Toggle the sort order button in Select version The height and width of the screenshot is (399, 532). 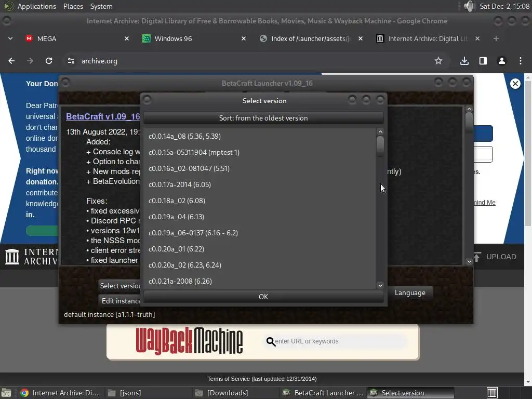[x=263, y=118]
